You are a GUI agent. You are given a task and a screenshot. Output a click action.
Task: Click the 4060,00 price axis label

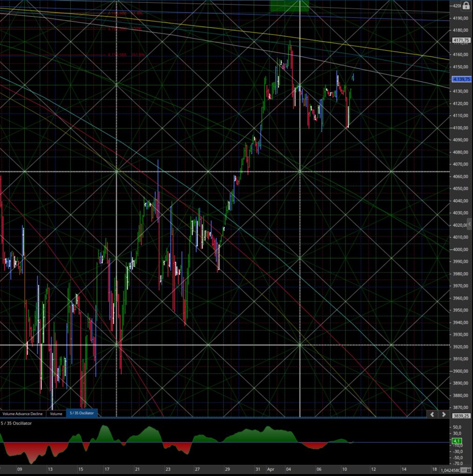pyautogui.click(x=460, y=176)
